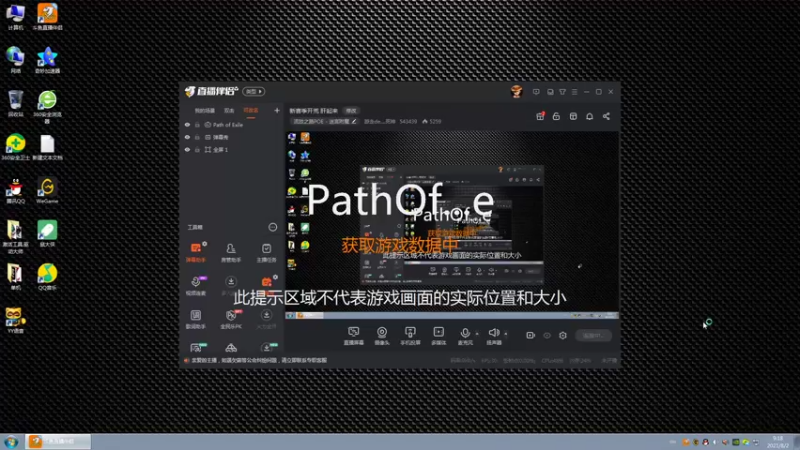Toggle visibility of 弹幕秀 layer
This screenshot has height=450, width=800.
tap(187, 137)
